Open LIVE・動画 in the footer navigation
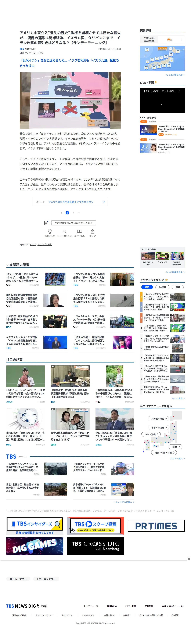This screenshot has width=191, height=644. [131, 606]
